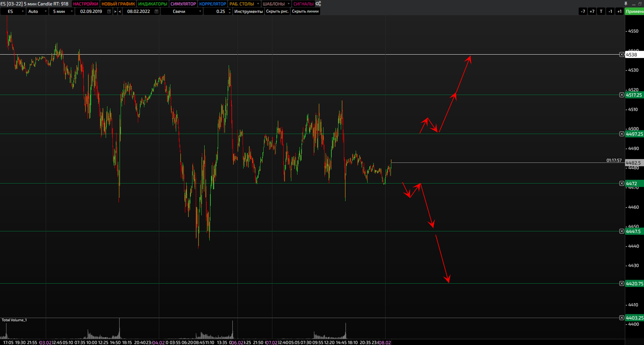644x345 pixels.
Task: Open НОВЫЙ ГРАФИК menu item
Action: pos(118,4)
